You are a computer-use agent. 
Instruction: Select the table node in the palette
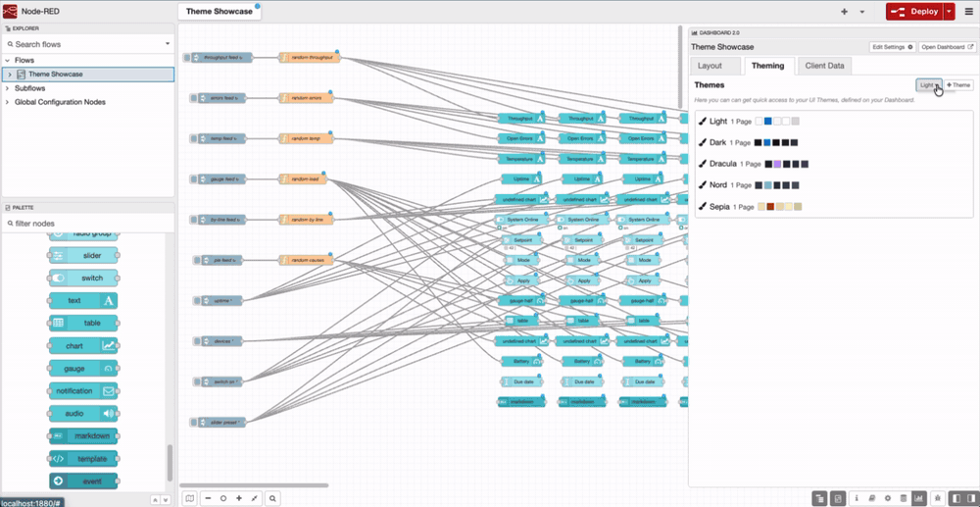tap(83, 324)
